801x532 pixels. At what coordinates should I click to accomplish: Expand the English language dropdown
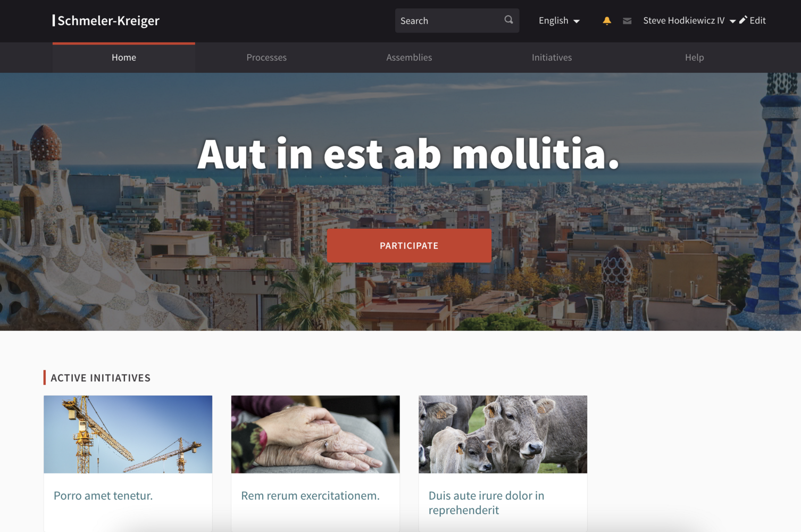pyautogui.click(x=559, y=21)
